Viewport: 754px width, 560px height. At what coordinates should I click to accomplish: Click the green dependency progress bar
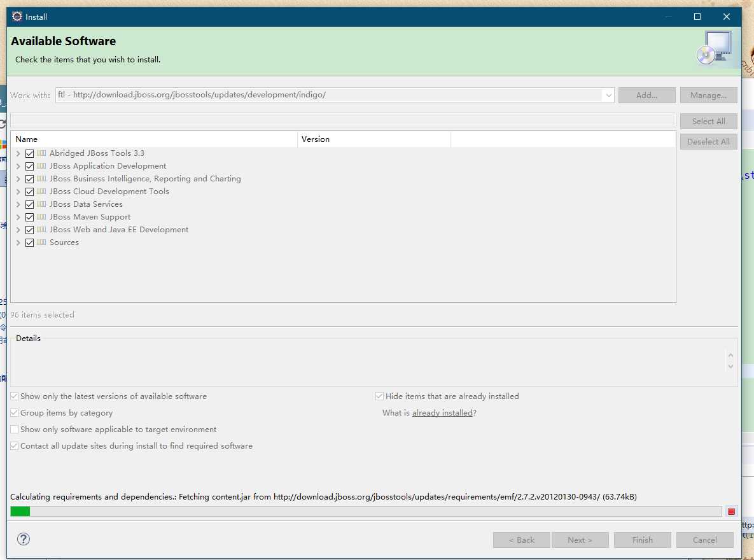[366, 511]
